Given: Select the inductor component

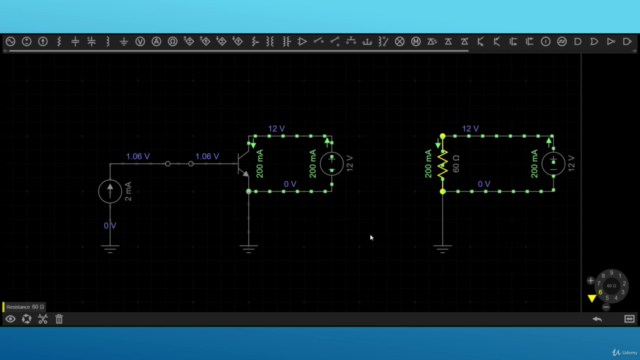Looking at the screenshot, I should 108,42.
